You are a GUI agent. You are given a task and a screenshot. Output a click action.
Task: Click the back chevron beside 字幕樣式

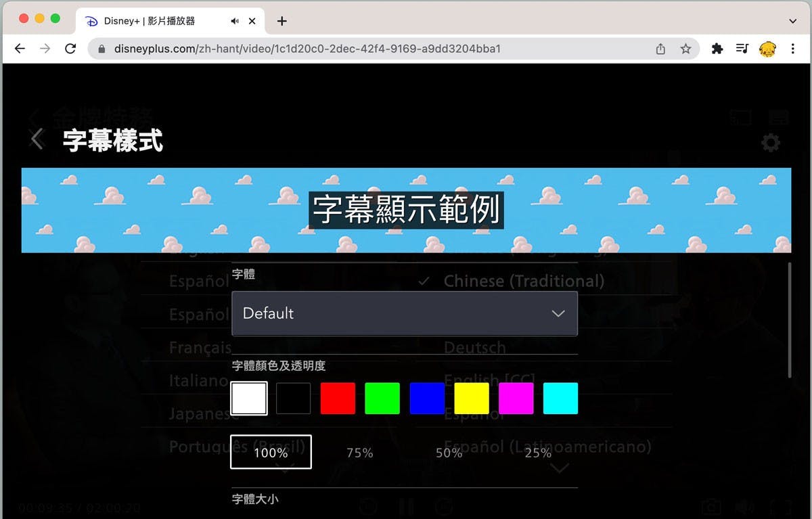37,139
